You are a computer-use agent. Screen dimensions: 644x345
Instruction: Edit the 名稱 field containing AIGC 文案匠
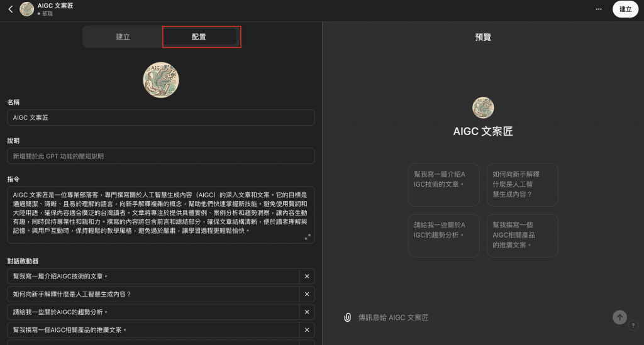coord(161,118)
